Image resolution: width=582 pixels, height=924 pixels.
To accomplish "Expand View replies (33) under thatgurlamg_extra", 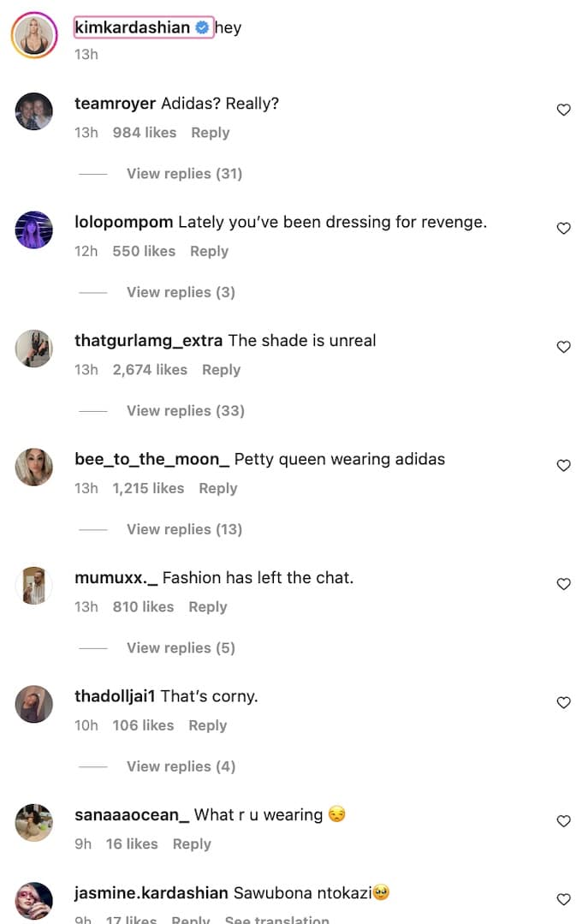I will (186, 411).
